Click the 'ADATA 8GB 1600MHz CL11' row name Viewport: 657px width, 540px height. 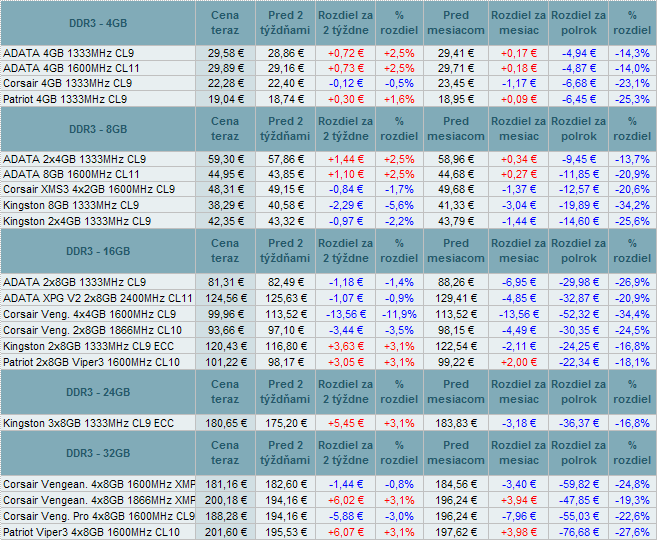(71, 174)
